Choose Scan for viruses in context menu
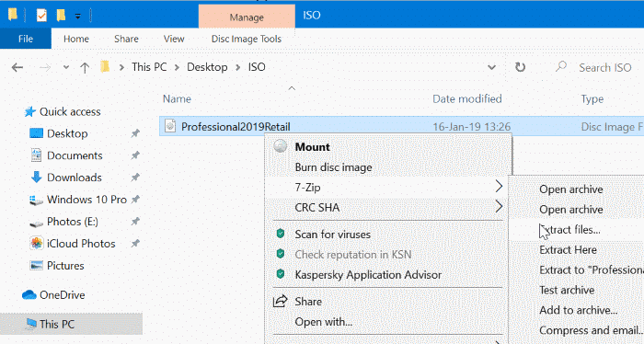This screenshot has width=644, height=344. click(x=332, y=235)
